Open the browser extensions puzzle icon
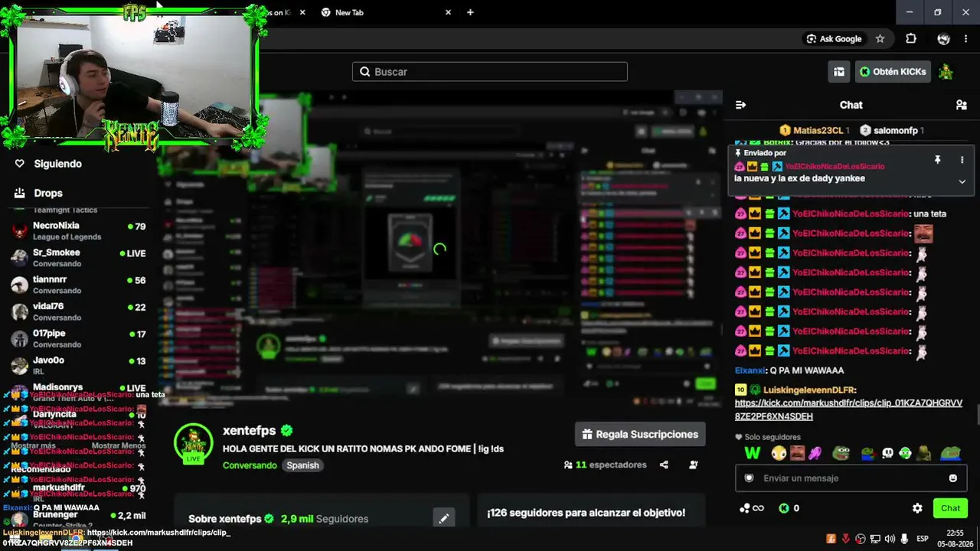This screenshot has width=980, height=551. pyautogui.click(x=911, y=39)
